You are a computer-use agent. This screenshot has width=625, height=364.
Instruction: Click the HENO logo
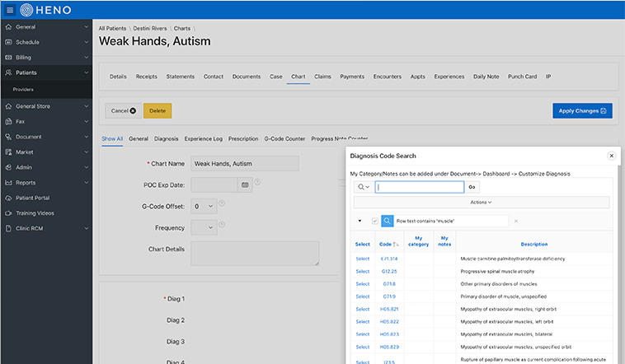[46, 10]
